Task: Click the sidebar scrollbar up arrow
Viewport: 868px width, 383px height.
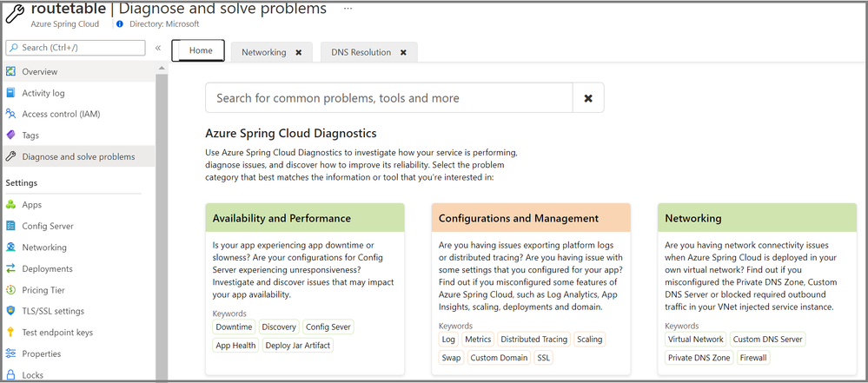Action: 162,68
